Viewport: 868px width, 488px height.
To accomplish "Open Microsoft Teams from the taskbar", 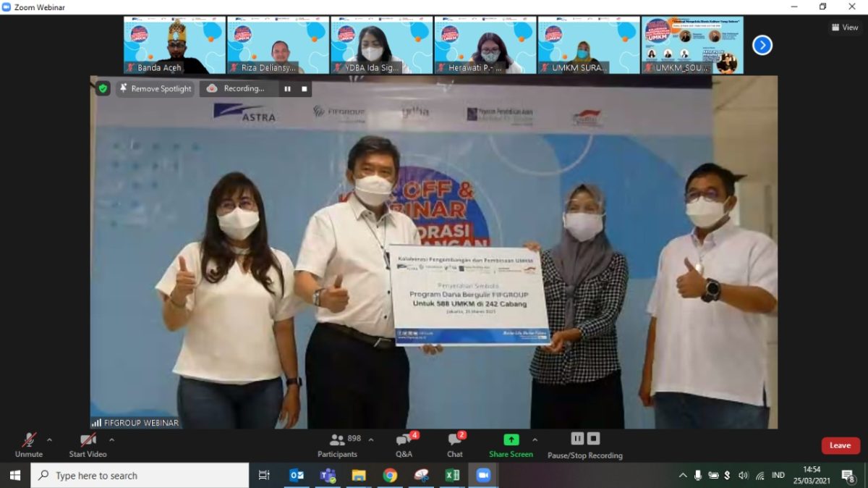I will [328, 476].
